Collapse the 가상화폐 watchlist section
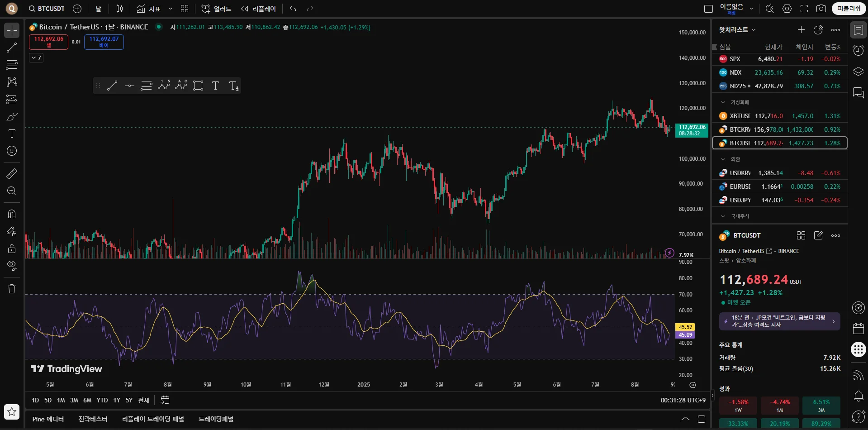868x430 pixels. (723, 102)
